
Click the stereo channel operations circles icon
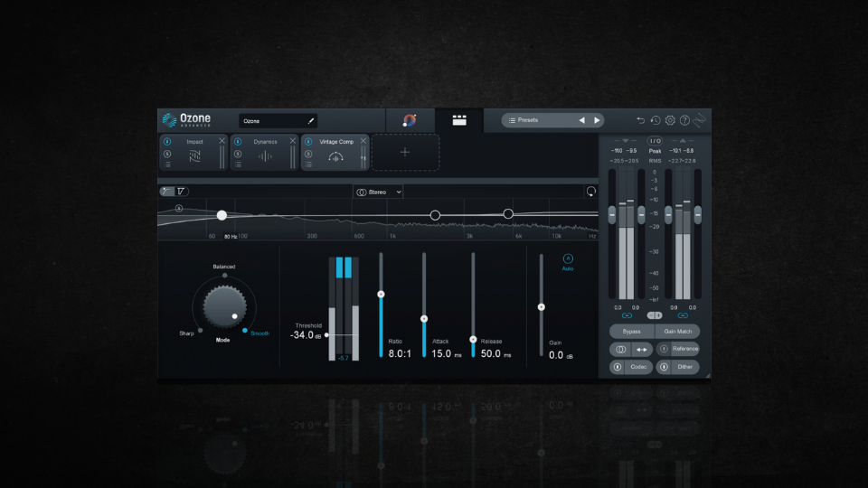620,349
